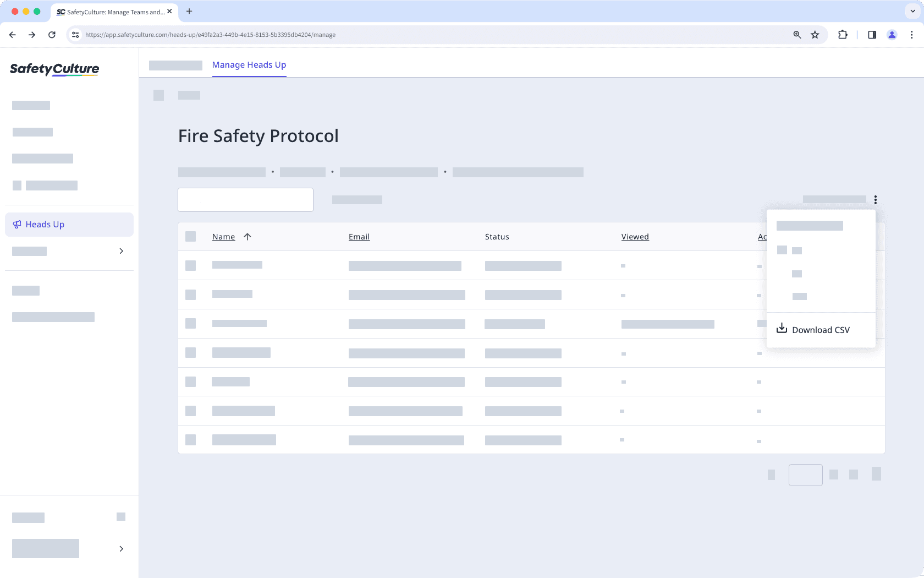Expand the bottom sidebar chevron
The height and width of the screenshot is (578, 924).
point(121,549)
